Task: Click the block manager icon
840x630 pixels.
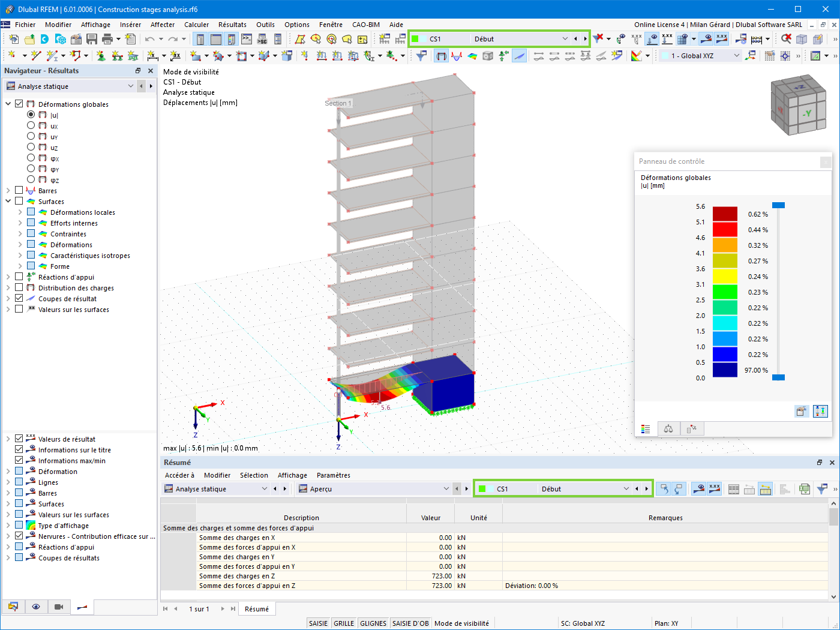Action: [x=61, y=39]
